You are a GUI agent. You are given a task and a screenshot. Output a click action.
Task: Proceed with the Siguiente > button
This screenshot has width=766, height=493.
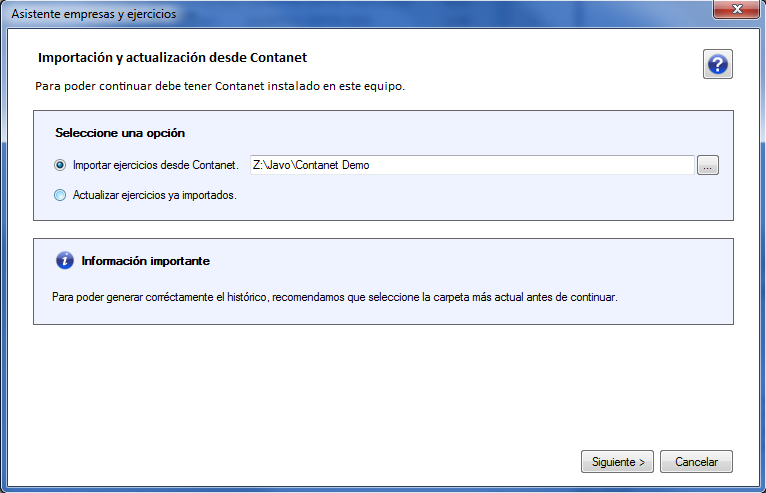pyautogui.click(x=617, y=462)
